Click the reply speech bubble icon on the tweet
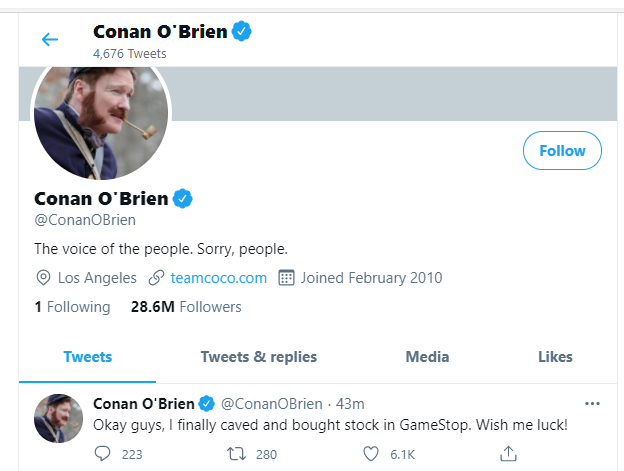 coord(102,453)
